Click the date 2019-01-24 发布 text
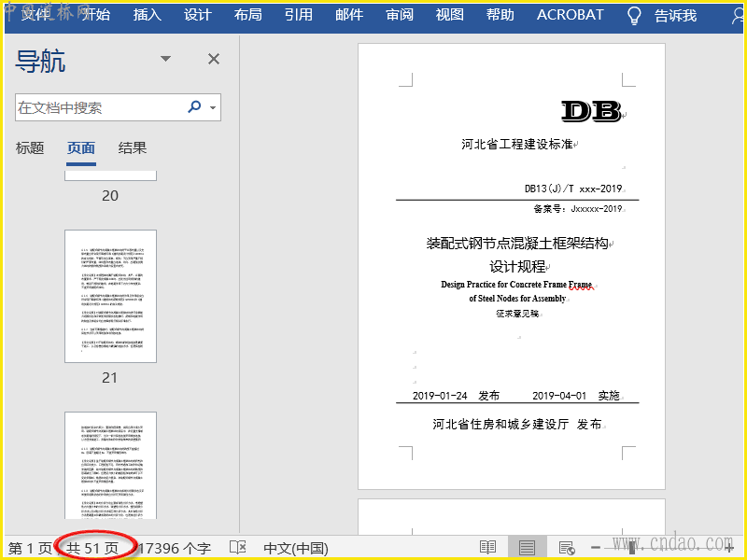This screenshot has width=747, height=560. [x=456, y=396]
